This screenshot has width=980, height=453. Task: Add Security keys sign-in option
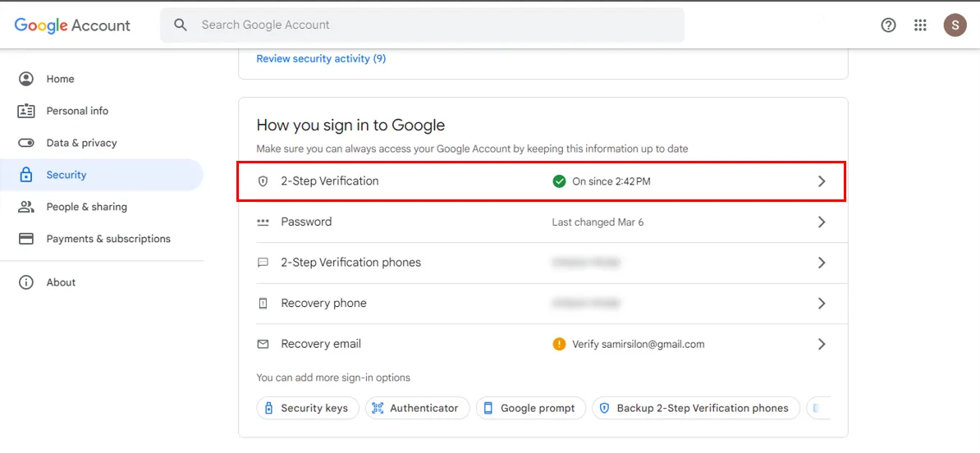pos(308,408)
